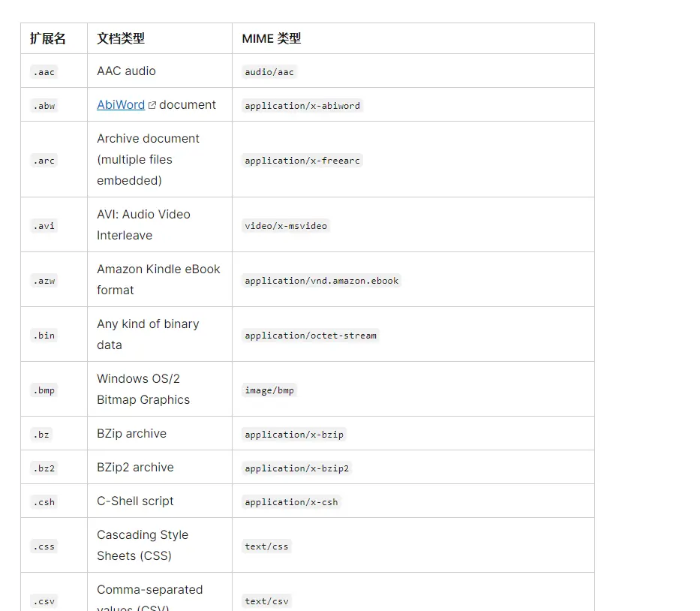Select the audio/aac MIME type code

(x=269, y=72)
